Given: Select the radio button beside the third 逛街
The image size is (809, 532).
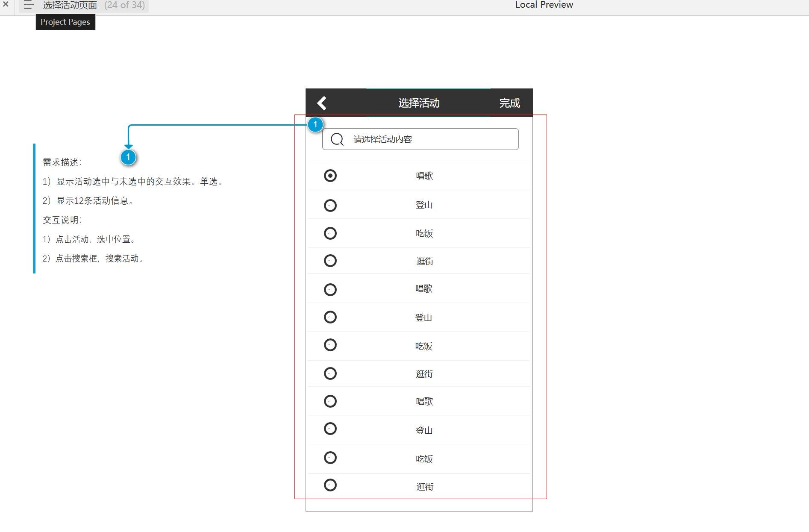Looking at the screenshot, I should click(330, 485).
